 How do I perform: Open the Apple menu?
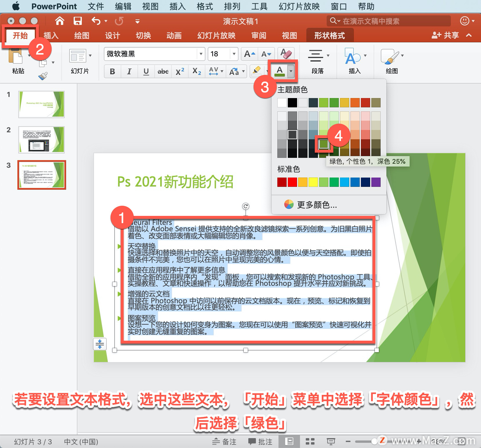(x=16, y=6)
